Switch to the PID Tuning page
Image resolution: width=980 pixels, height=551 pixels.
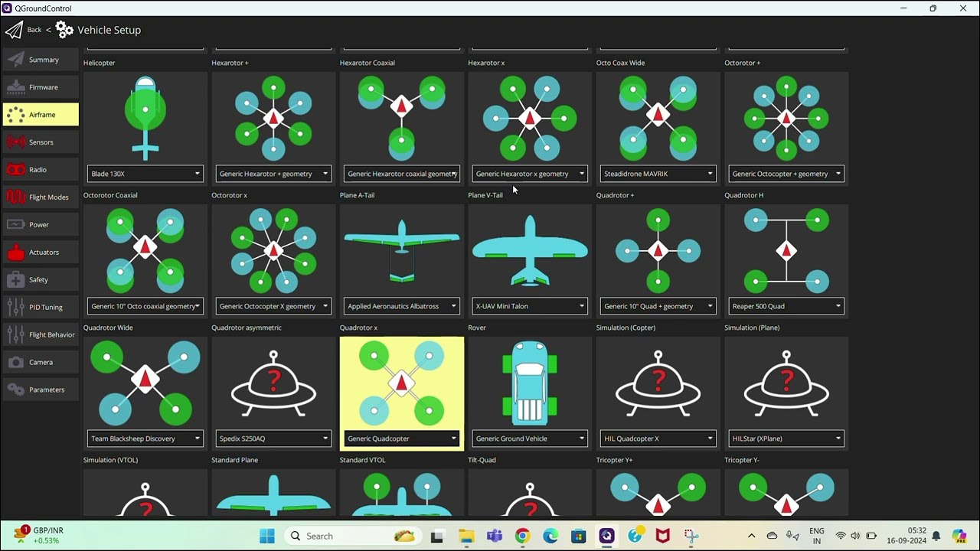[41, 308]
